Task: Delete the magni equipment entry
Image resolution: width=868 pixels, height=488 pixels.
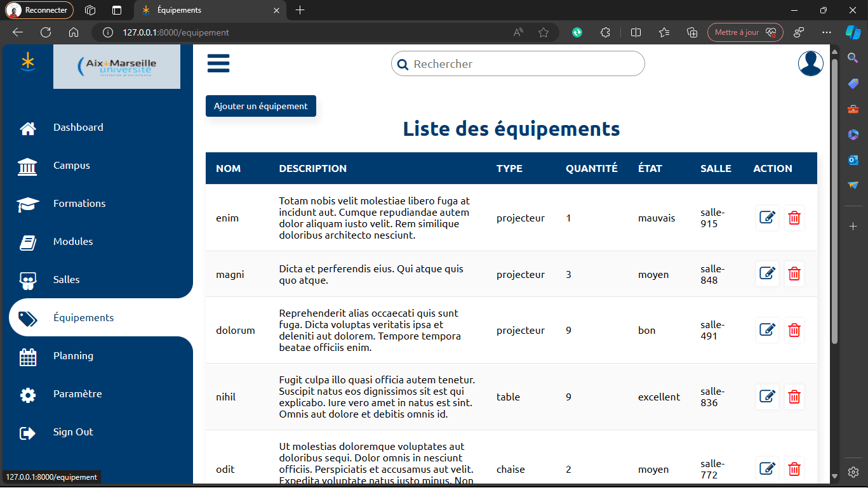Action: point(794,274)
